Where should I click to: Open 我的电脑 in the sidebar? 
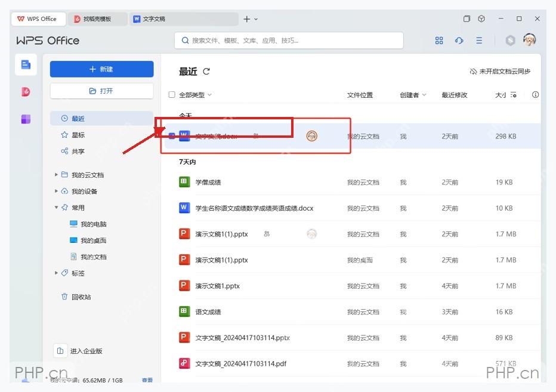pos(94,224)
